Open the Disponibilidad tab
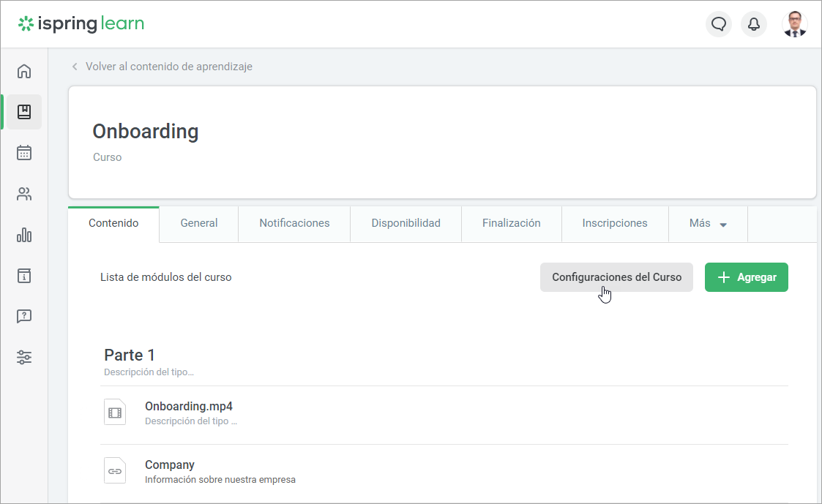822x504 pixels. (x=406, y=224)
